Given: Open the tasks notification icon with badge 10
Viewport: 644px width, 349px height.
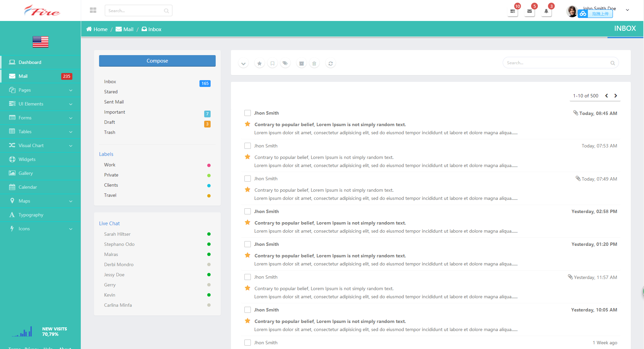Looking at the screenshot, I should pos(512,11).
